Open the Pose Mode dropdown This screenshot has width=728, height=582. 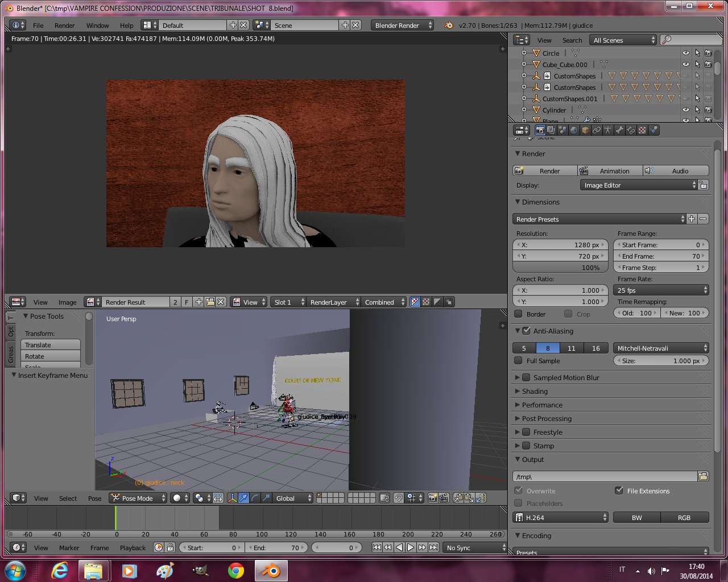(x=138, y=498)
